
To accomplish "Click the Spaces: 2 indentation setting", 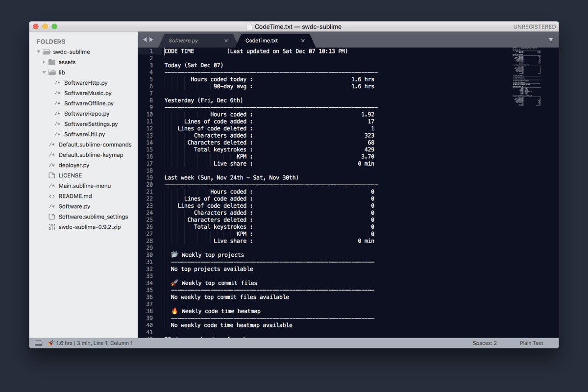I will [x=485, y=343].
